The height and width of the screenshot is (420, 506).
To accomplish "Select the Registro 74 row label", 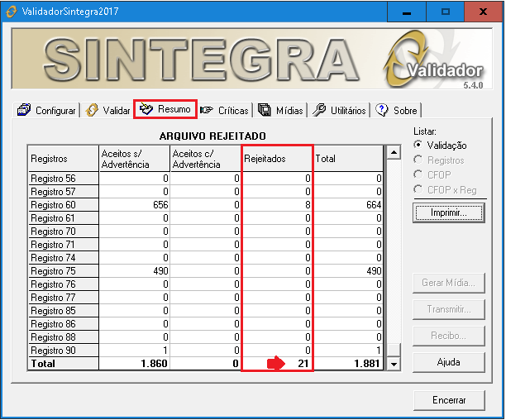I will [x=63, y=258].
